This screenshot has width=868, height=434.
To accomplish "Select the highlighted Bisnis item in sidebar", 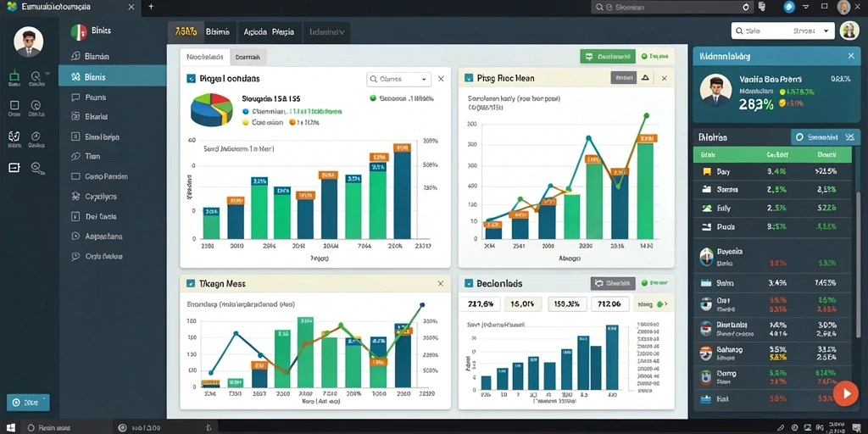I will [x=113, y=77].
